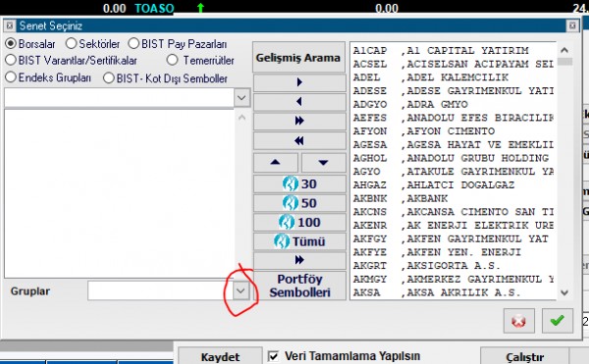Toggle Veri Tamamlama Yapılsın checkbox
Viewport: 589px width, 364px height.
pos(274,356)
